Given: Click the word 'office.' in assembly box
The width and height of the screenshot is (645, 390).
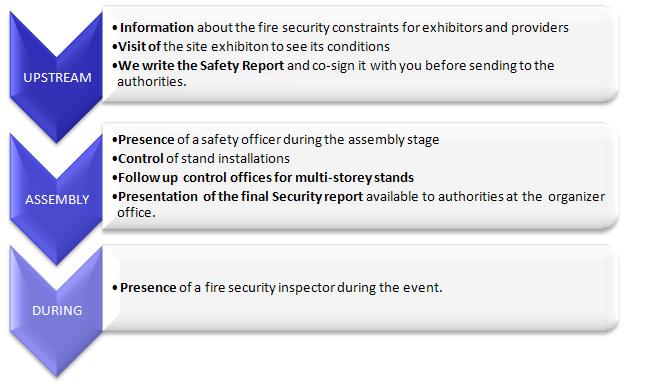Looking at the screenshot, I should [137, 213].
